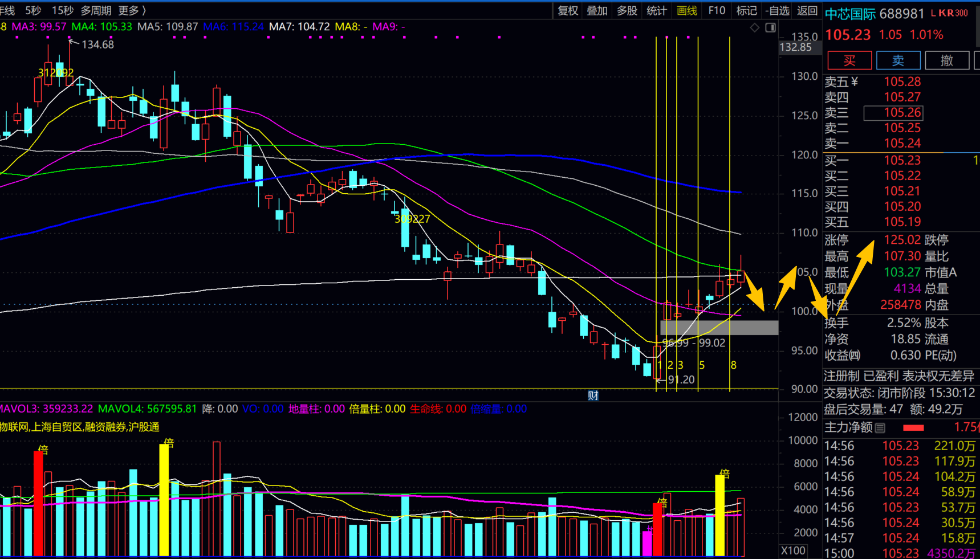Toggle the side panel layout icon
The image size is (980, 559).
point(770,27)
